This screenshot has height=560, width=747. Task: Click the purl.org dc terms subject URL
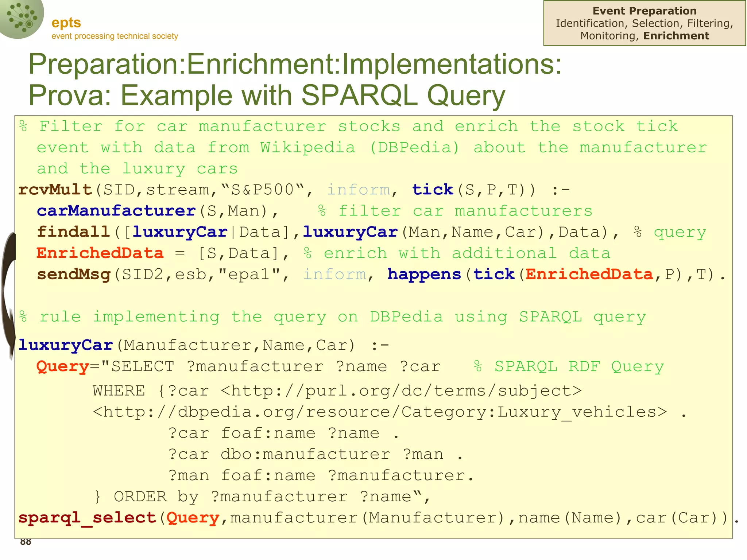pos(401,391)
